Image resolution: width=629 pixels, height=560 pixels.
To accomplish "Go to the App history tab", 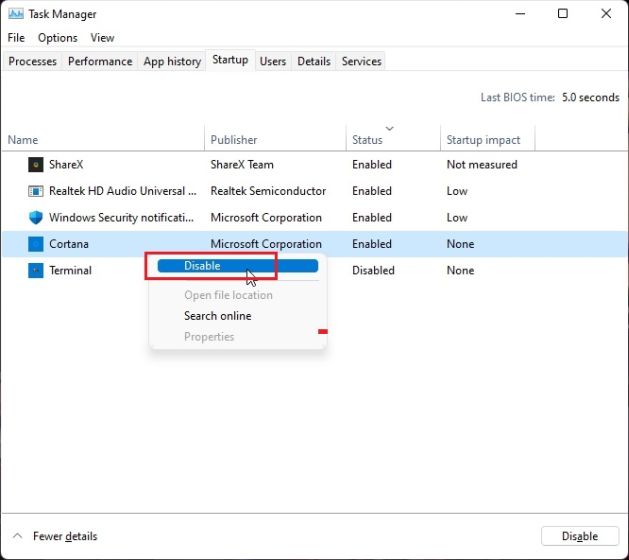I will [172, 61].
